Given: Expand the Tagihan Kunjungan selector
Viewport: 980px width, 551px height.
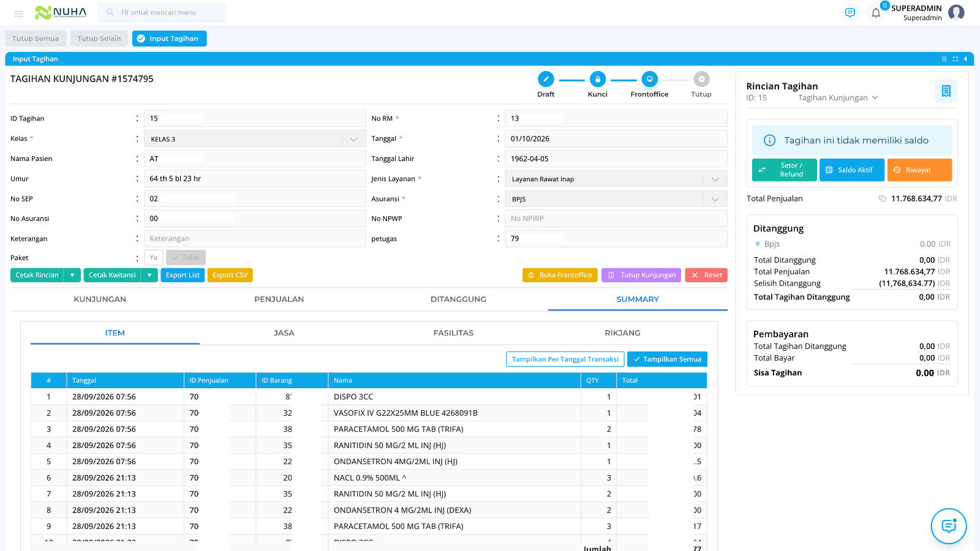Looking at the screenshot, I should click(839, 98).
